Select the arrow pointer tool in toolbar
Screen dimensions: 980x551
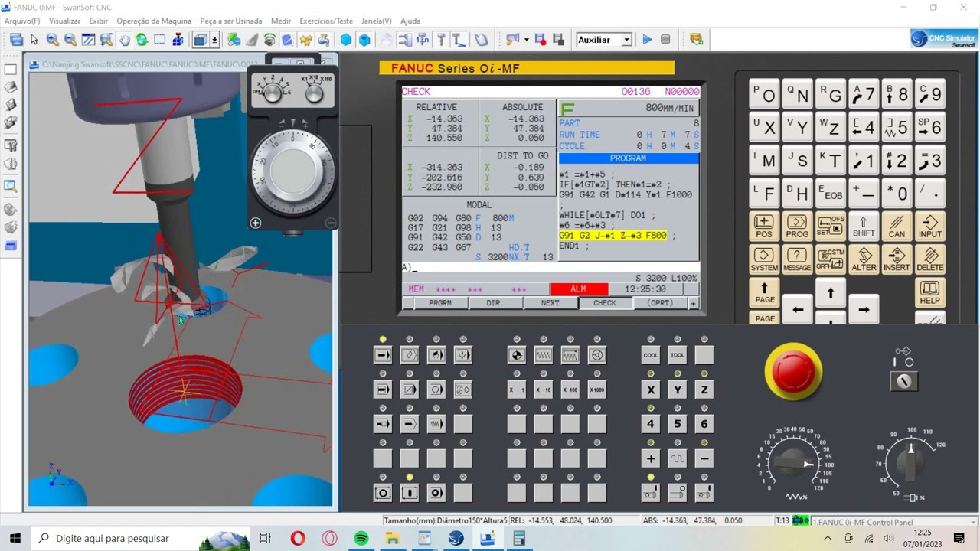pos(34,40)
